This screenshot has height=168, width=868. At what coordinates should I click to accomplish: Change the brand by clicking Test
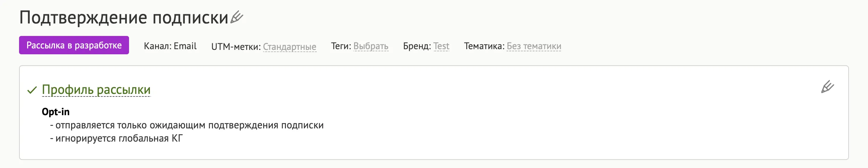click(x=441, y=46)
